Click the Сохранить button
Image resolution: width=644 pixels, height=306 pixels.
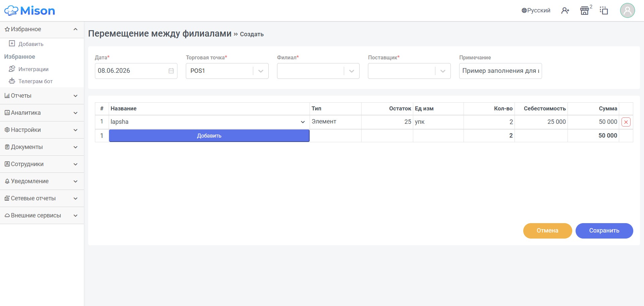click(x=604, y=231)
